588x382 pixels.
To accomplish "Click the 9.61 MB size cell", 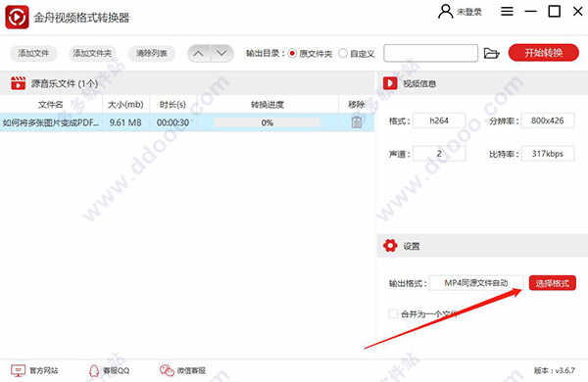I will [x=125, y=122].
